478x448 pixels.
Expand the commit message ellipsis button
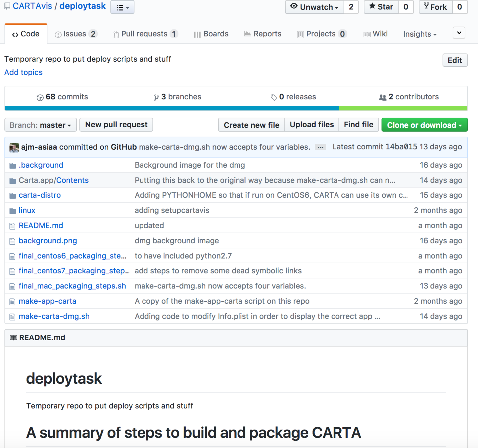tap(320, 147)
